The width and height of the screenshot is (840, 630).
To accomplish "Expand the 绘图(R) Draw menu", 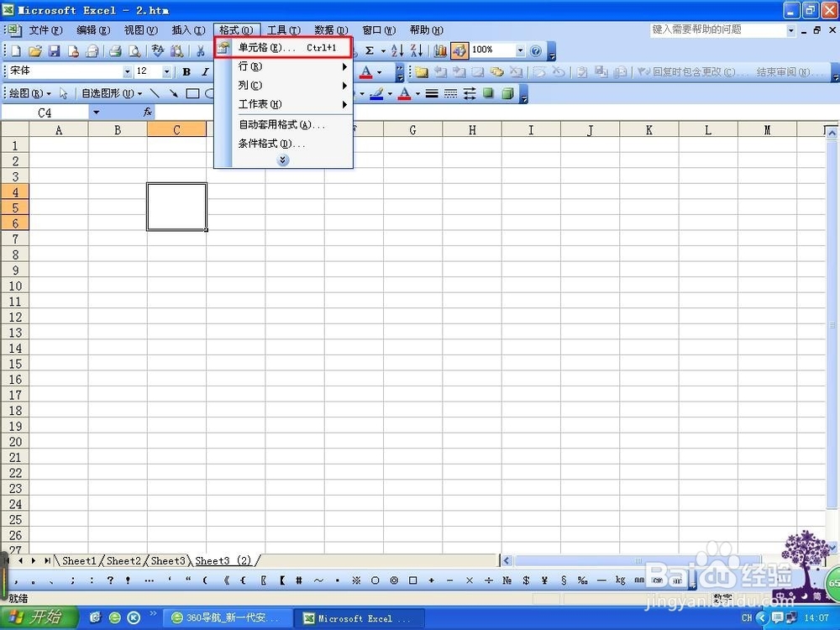I will 30,94.
